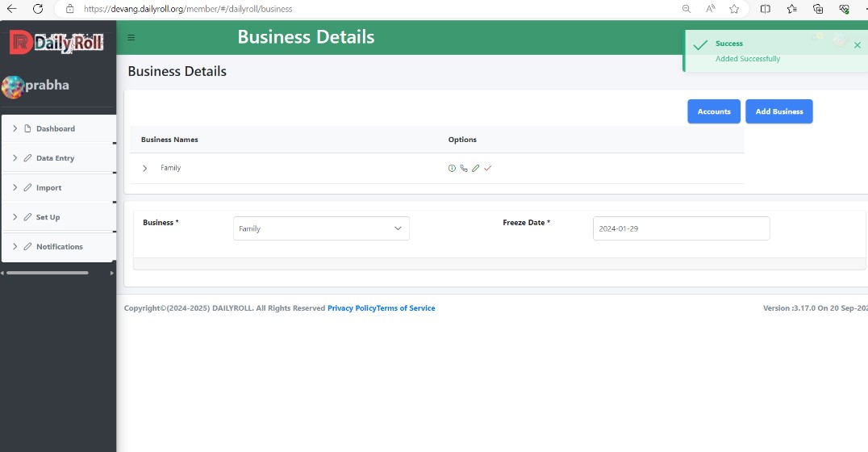Image resolution: width=868 pixels, height=452 pixels.
Task: Click the Notifications pencil icon
Action: (27, 246)
